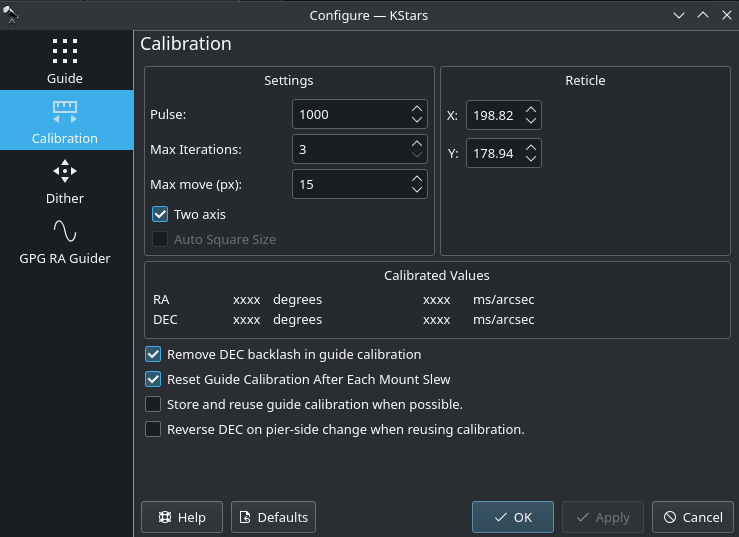Click the GPG RA Guider sine wave icon
The width and height of the screenshot is (739, 537).
click(65, 231)
